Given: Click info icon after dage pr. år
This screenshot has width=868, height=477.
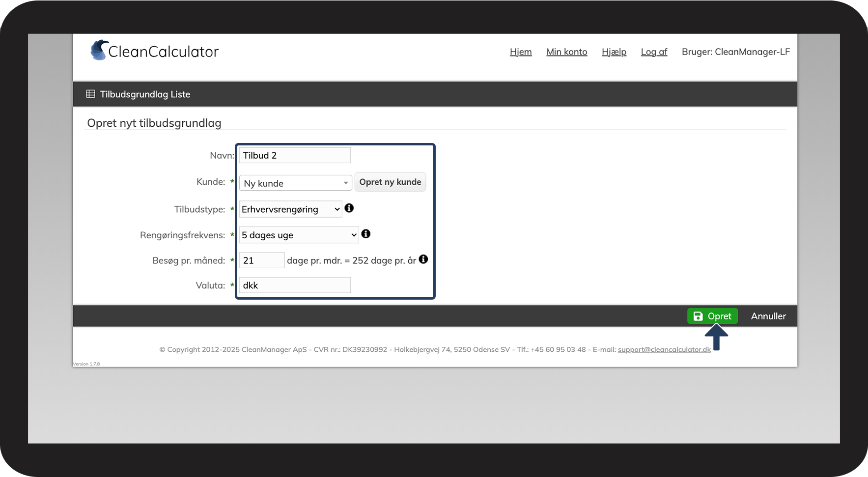Looking at the screenshot, I should [423, 259].
